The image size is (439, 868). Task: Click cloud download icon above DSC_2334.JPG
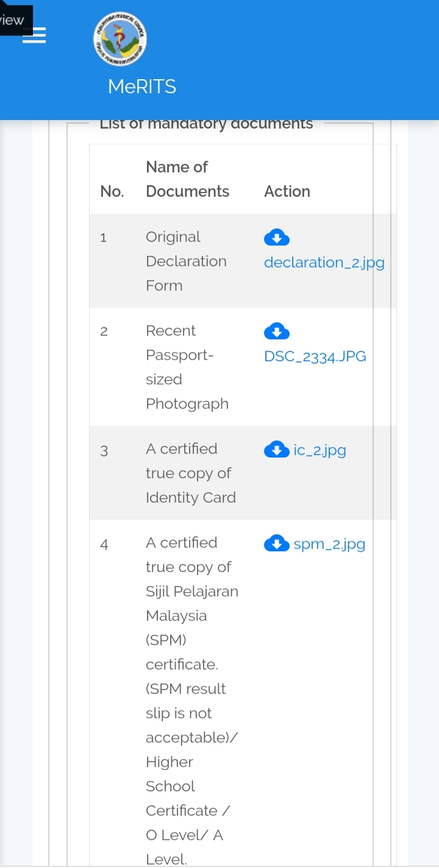pos(277,331)
